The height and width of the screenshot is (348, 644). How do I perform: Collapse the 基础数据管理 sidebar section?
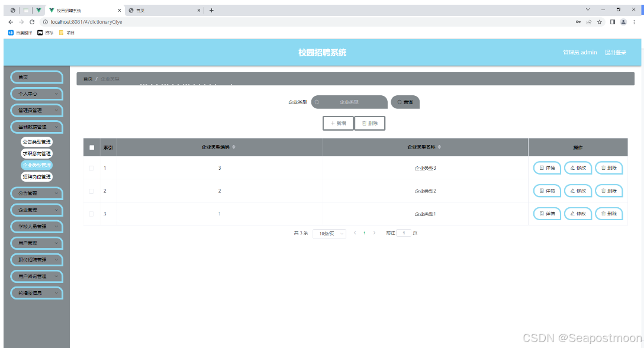pos(37,127)
